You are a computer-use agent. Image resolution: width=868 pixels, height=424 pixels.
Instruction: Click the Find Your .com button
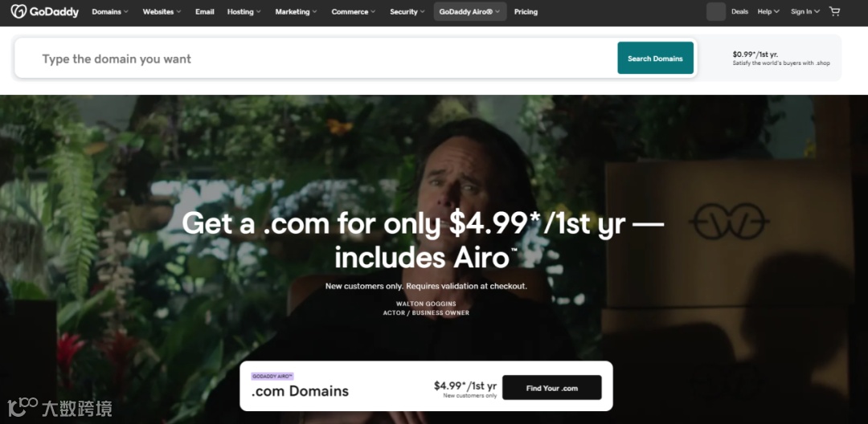click(x=552, y=388)
